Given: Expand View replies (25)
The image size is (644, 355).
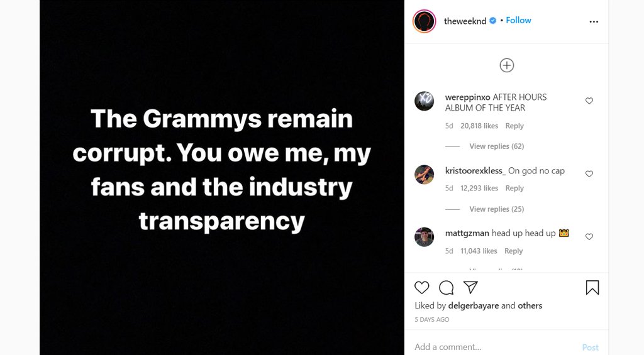Looking at the screenshot, I should click(496, 209).
